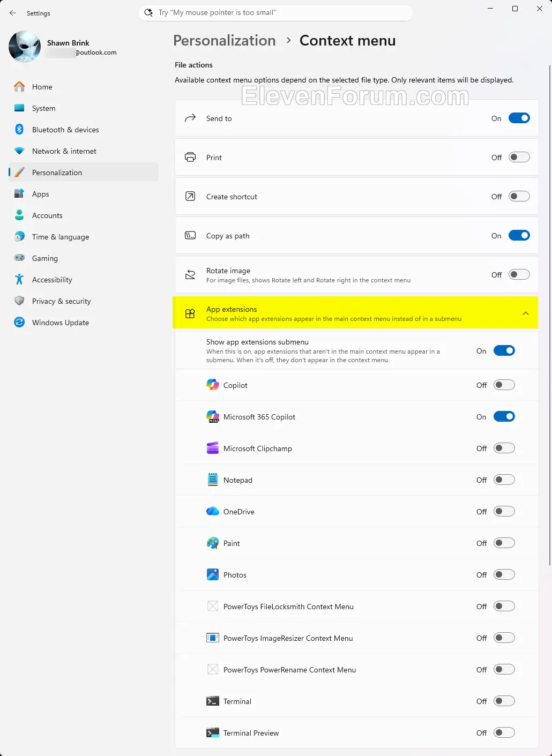This screenshot has height=756, width=552.
Task: Go back with the arrow icon
Action: pyautogui.click(x=13, y=13)
